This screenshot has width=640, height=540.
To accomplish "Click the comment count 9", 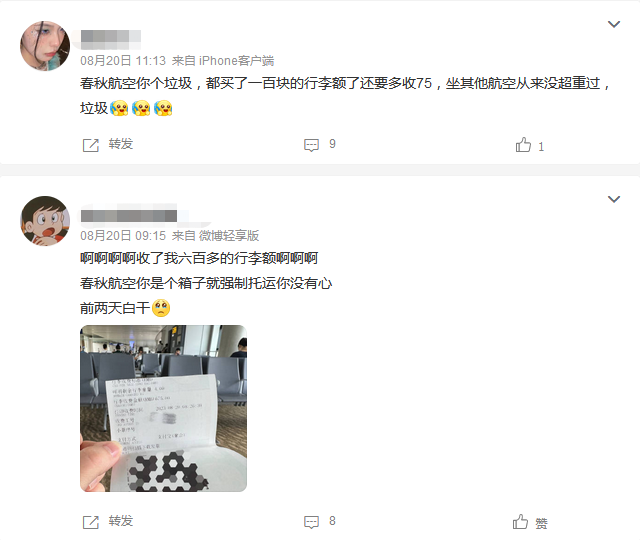I will pos(332,144).
